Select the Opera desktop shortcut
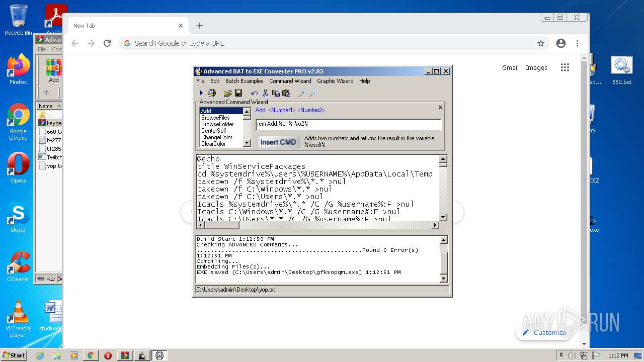Screen dimensions: 644x362 [18, 167]
